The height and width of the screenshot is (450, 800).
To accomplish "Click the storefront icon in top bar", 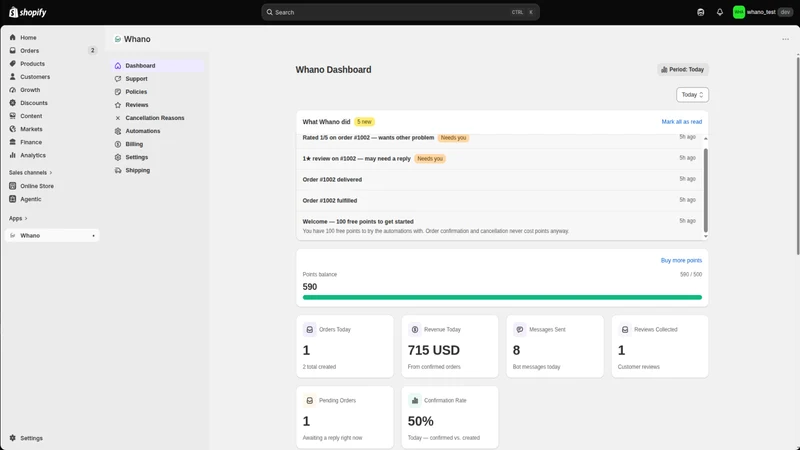I will [701, 12].
